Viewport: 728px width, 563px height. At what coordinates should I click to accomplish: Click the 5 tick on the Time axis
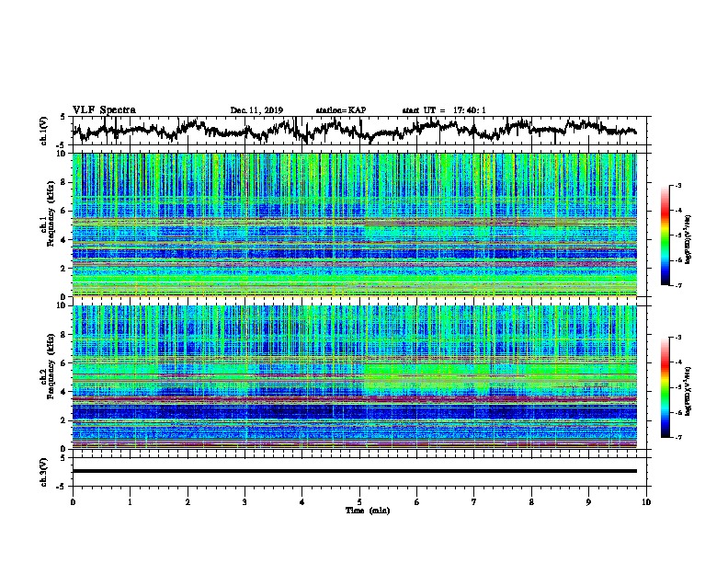point(359,501)
